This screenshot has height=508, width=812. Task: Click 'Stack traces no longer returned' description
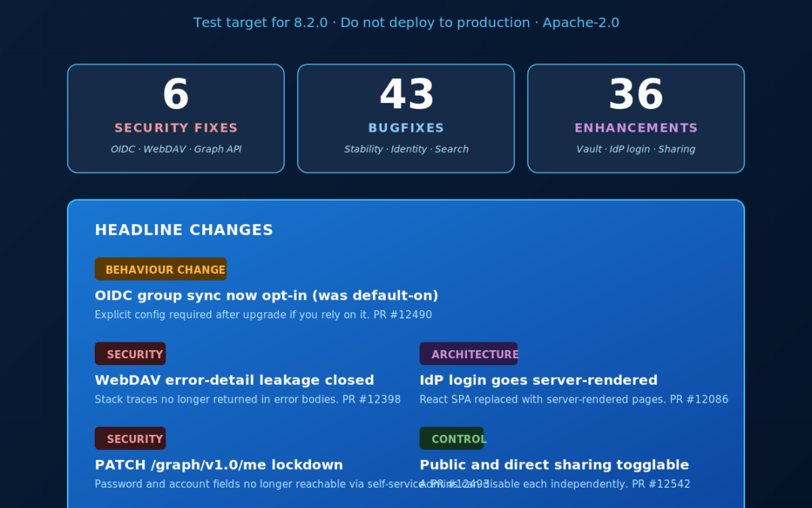(247, 400)
